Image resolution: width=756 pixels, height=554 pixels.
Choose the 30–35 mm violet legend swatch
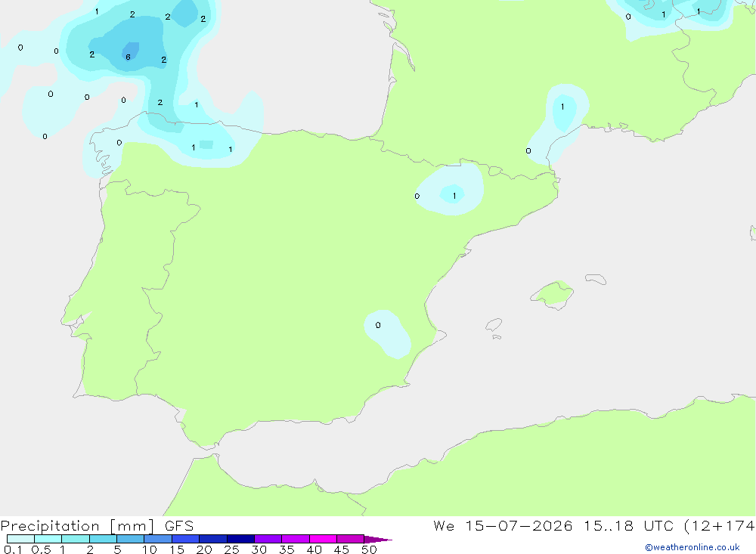(268, 539)
